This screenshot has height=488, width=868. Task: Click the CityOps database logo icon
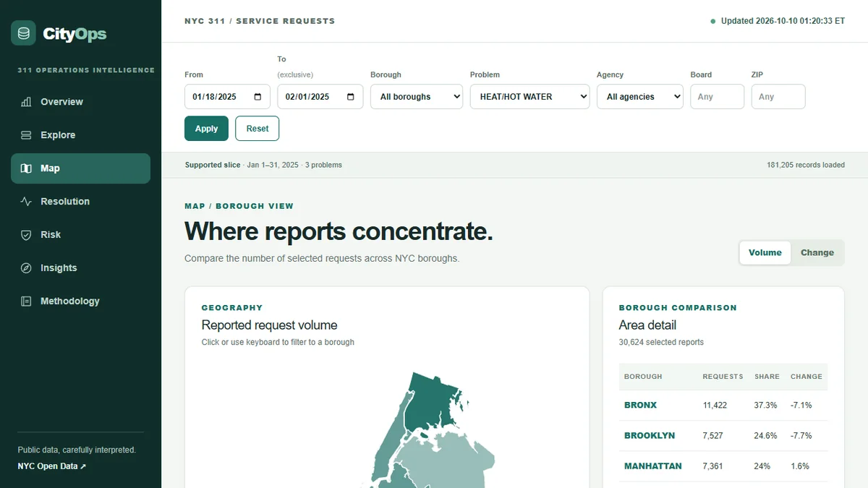23,33
